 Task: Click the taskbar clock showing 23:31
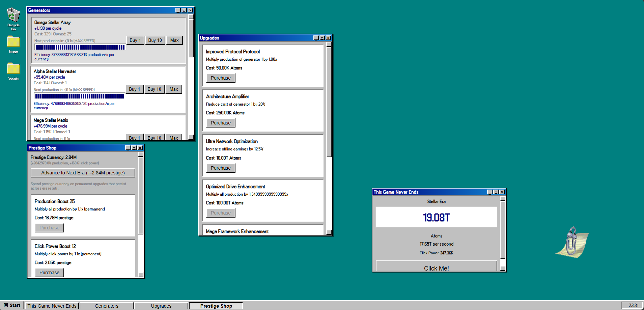point(632,305)
